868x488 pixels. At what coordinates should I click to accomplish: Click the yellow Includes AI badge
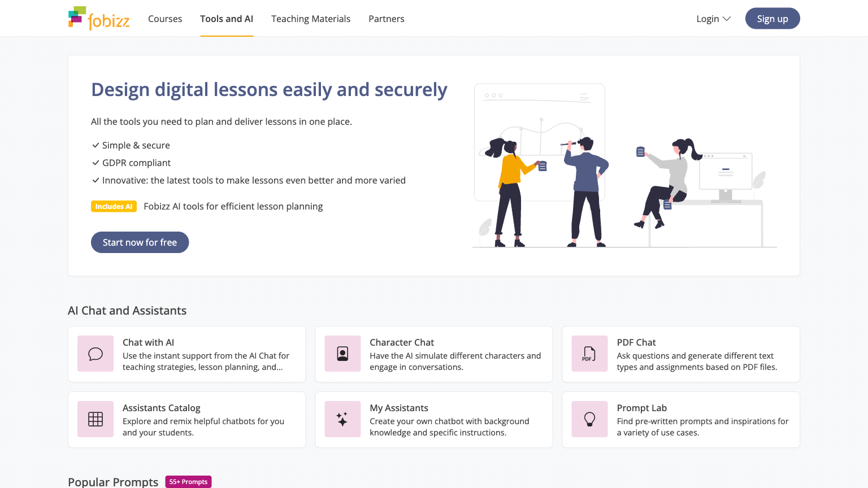point(114,206)
